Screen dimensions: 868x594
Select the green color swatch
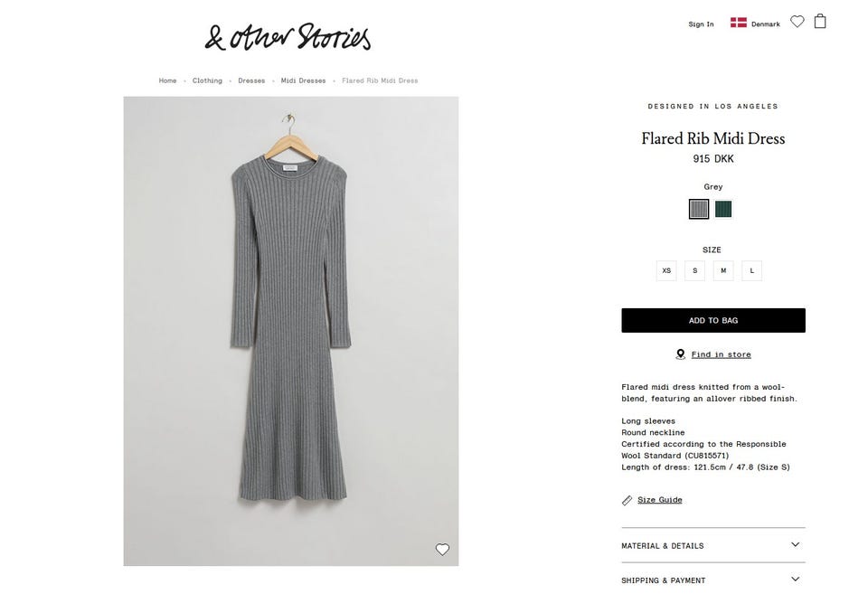723,209
